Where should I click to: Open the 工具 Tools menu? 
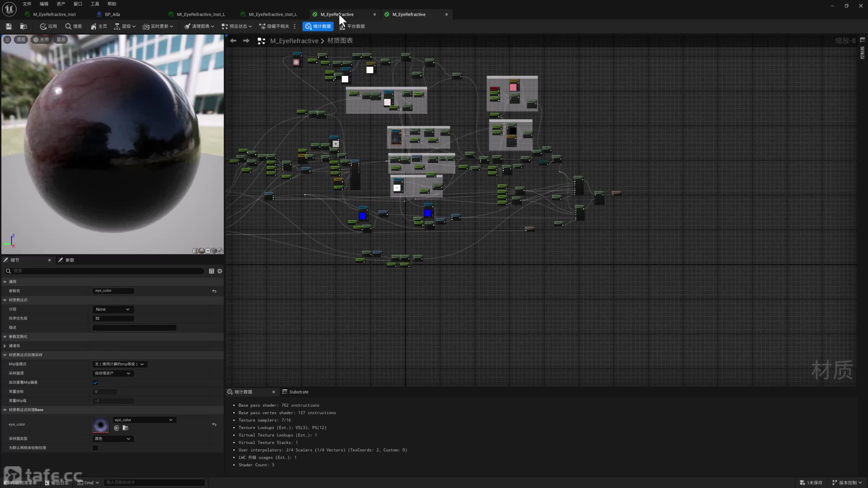point(95,4)
